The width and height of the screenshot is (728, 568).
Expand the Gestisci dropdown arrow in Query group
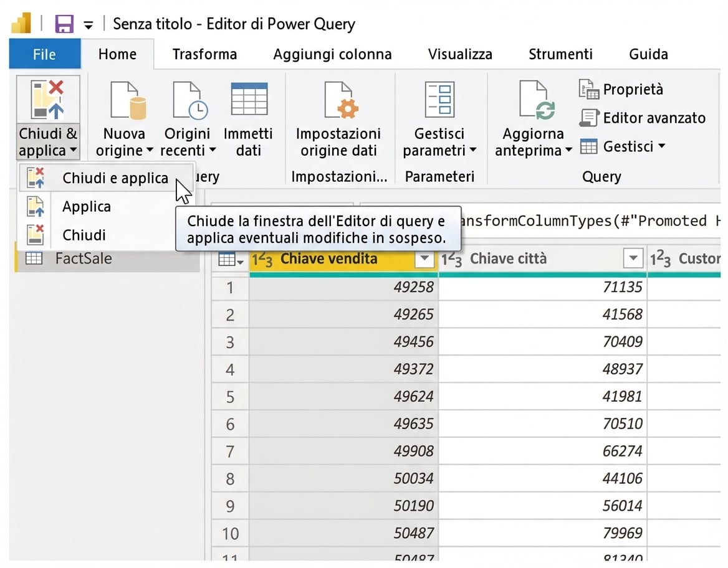point(661,146)
